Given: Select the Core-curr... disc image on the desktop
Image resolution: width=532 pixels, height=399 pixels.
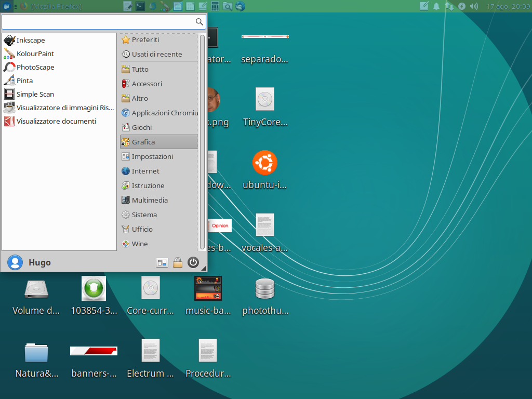Looking at the screenshot, I should [150, 297].
